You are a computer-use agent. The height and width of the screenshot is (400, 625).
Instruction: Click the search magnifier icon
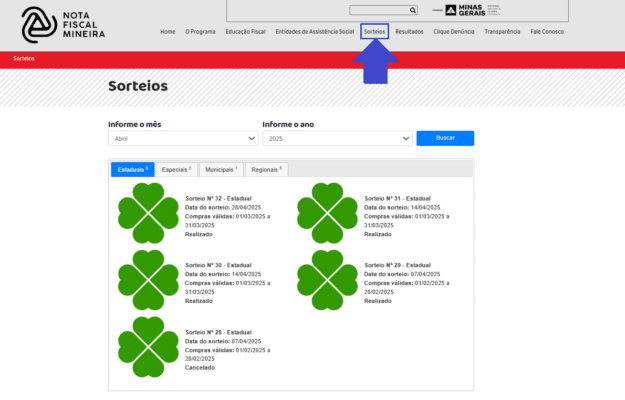tap(413, 10)
